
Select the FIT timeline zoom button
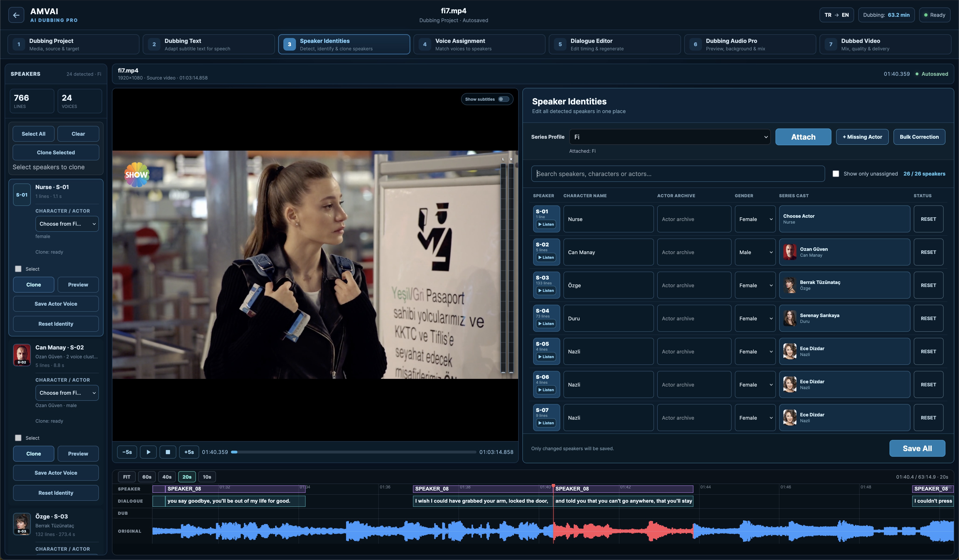point(127,477)
